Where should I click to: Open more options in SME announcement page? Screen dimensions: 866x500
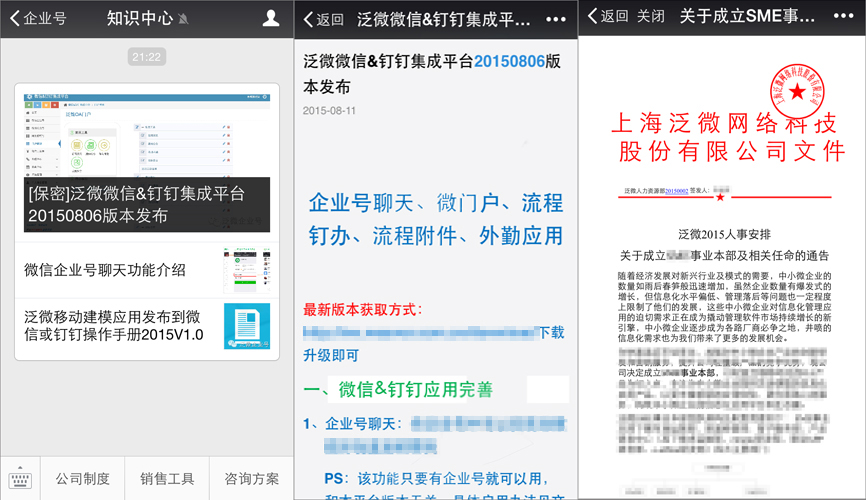843,16
